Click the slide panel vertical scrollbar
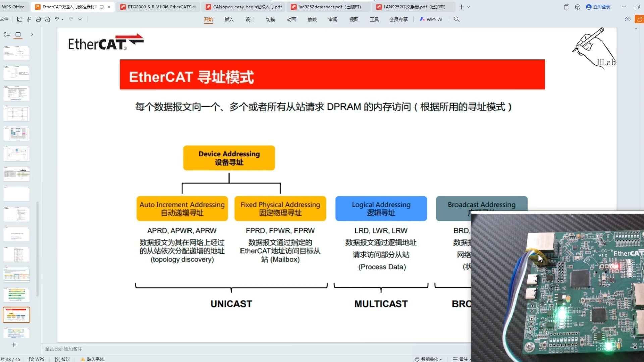 [x=37, y=249]
